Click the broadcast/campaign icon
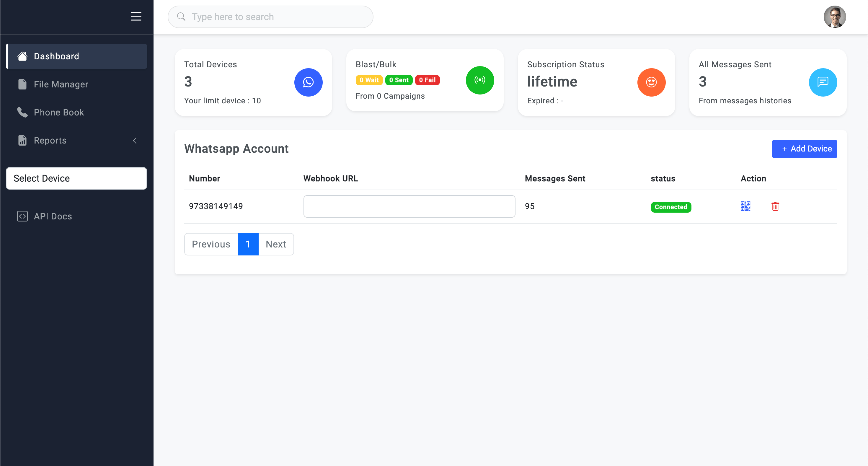868x466 pixels. [x=480, y=80]
